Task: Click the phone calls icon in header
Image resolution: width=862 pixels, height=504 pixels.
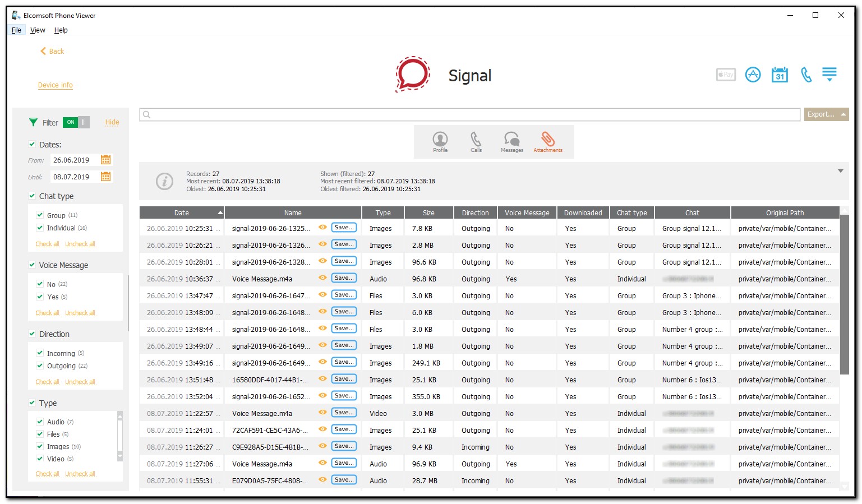Action: tap(806, 75)
